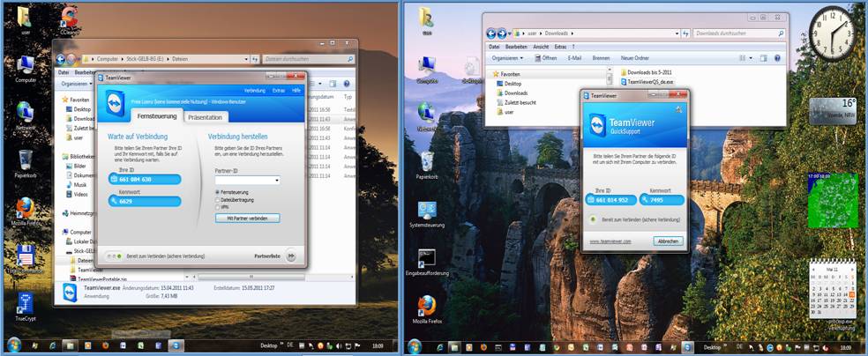Click the settings icon in TeamViewer QuickSupport header
868x356 pixels.
point(678,109)
